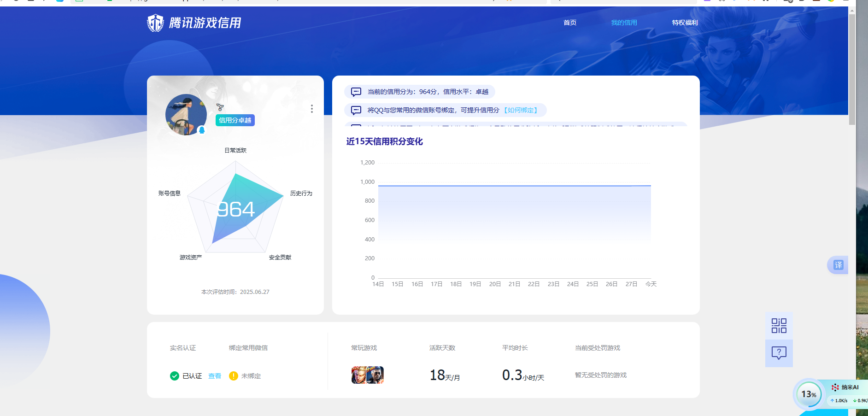This screenshot has width=868, height=416.
Task: Click the 0.3小时/天 average duration value
Action: pos(523,375)
